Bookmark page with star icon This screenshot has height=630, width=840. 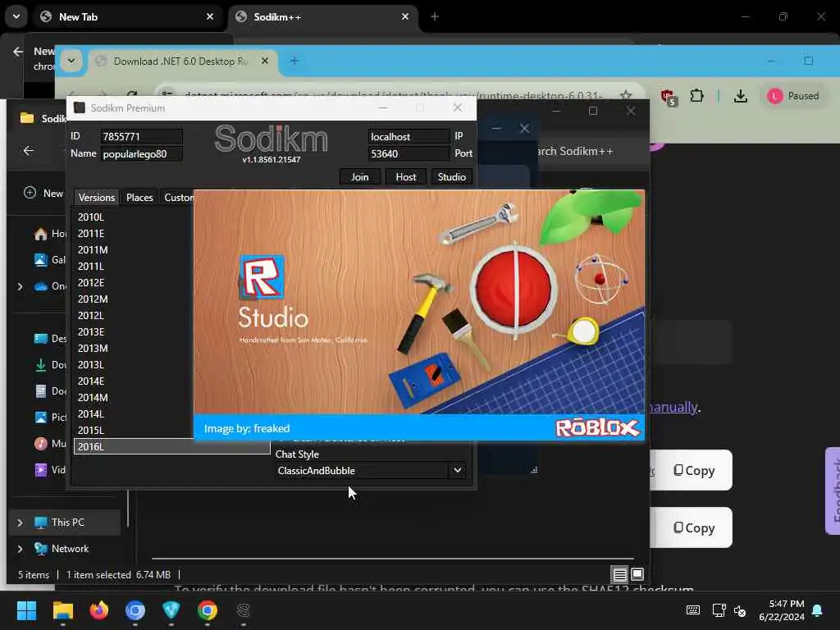[625, 95]
